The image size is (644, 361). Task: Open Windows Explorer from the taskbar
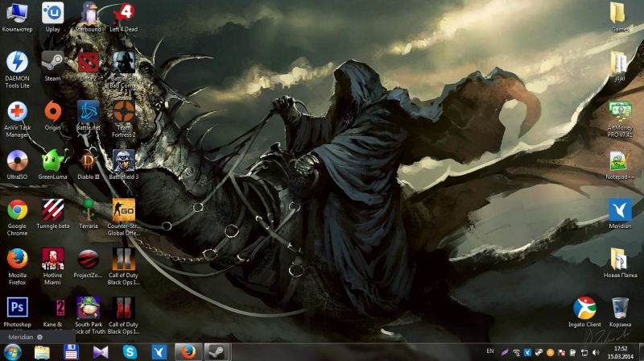[42, 352]
